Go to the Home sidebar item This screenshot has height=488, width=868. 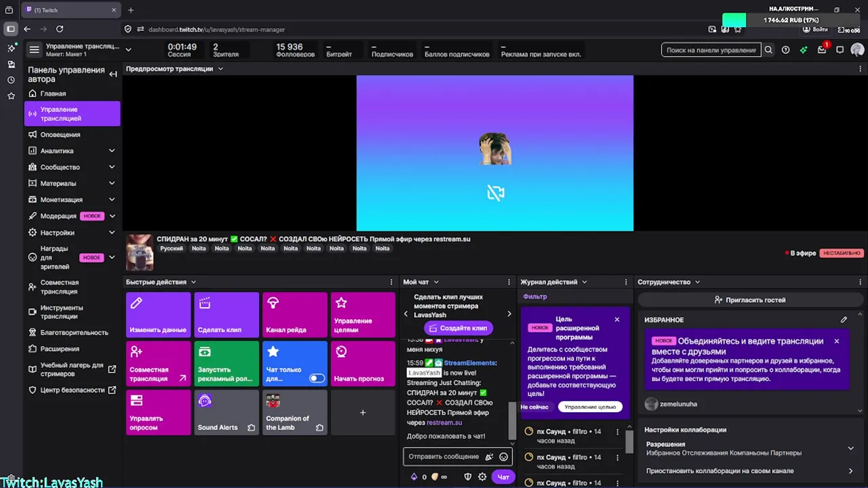[72, 94]
